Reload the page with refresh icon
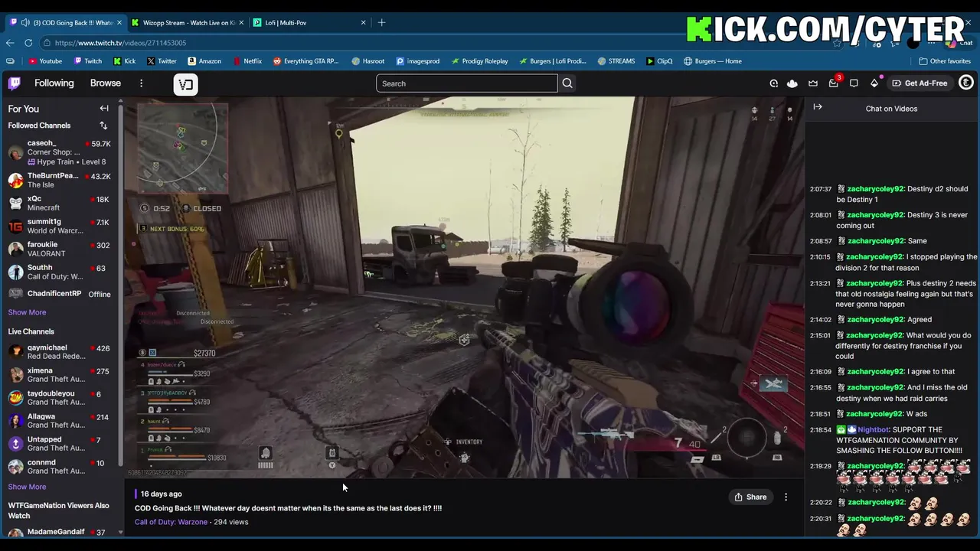The height and width of the screenshot is (551, 980). 28,43
